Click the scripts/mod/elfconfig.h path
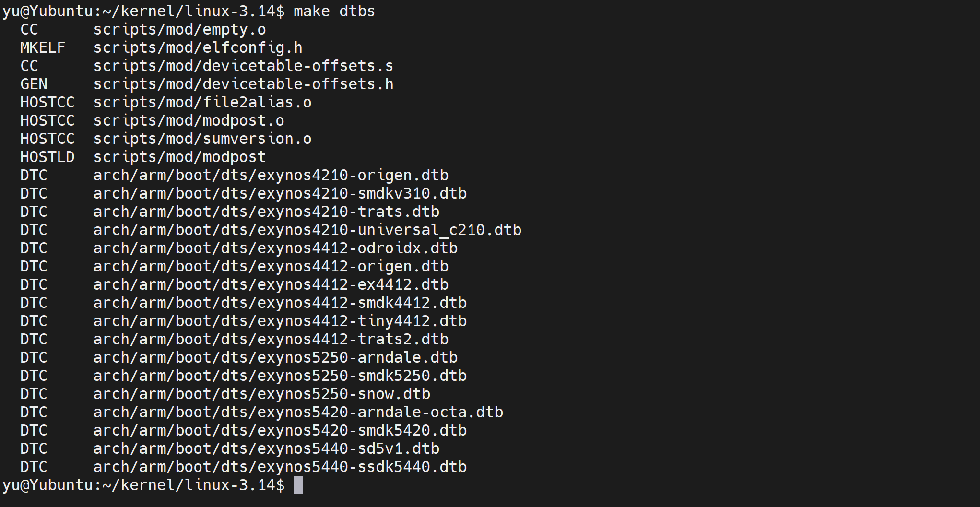 pyautogui.click(x=198, y=48)
